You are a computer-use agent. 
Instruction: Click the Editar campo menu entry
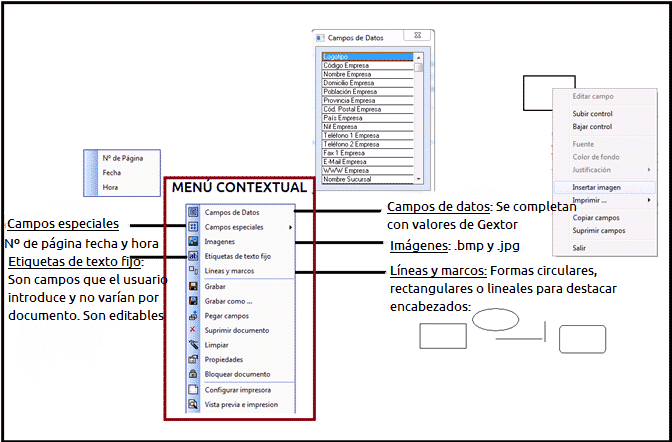pos(604,96)
